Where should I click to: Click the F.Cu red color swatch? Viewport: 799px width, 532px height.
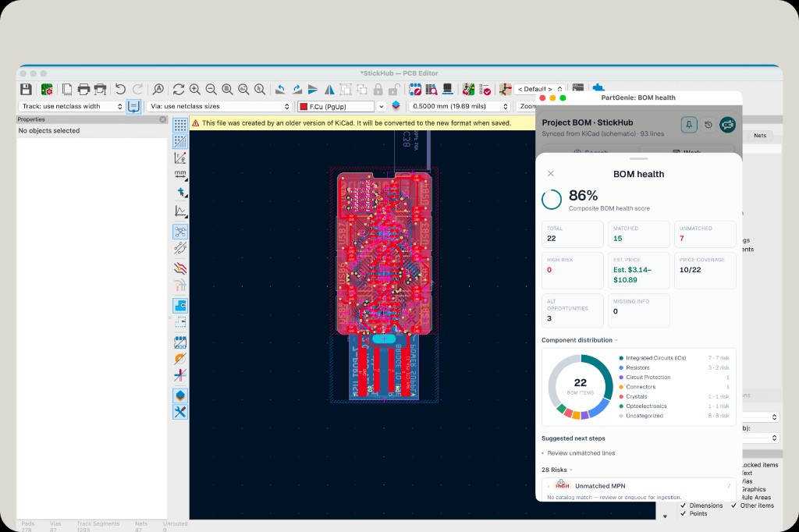coord(304,107)
